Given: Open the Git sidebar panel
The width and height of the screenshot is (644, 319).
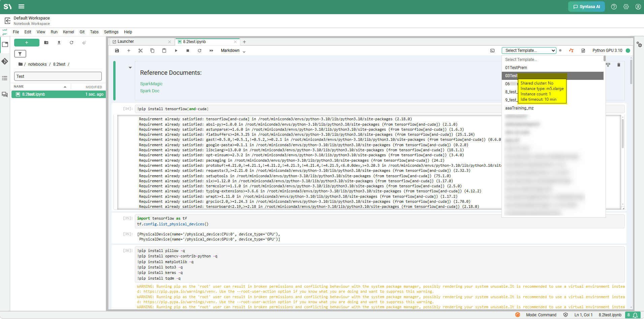Looking at the screenshot, I should (5, 61).
